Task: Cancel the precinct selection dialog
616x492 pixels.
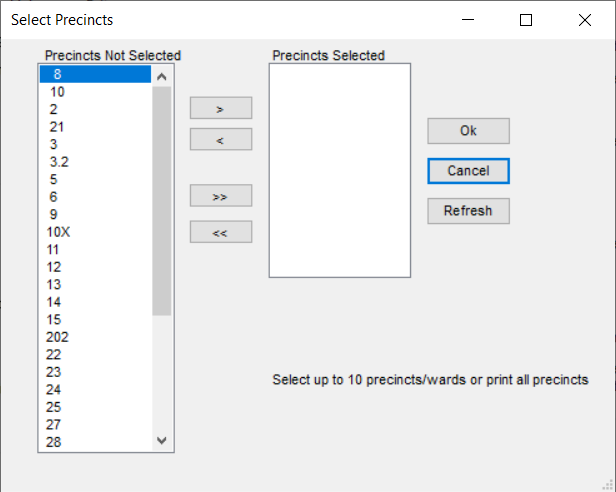Action: (468, 171)
